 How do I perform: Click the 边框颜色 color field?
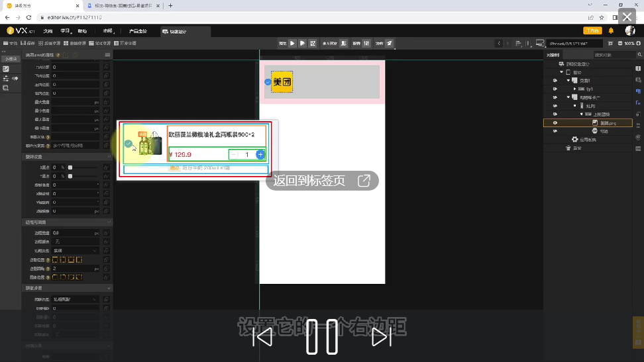76,242
